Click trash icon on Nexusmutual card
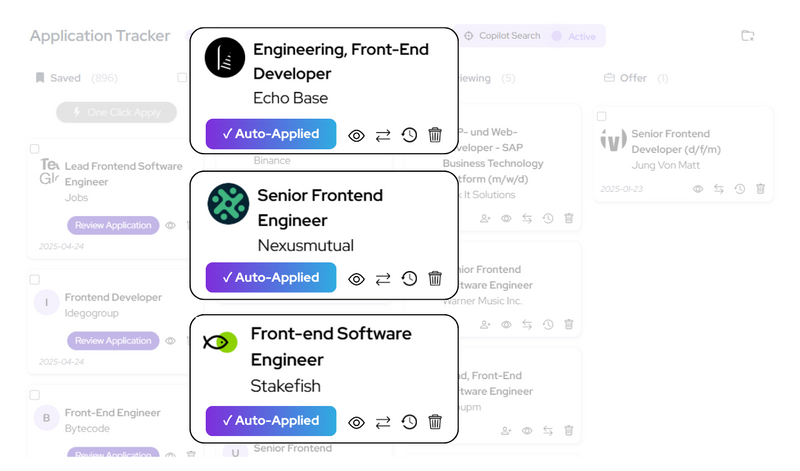The image size is (800, 471). click(x=435, y=279)
